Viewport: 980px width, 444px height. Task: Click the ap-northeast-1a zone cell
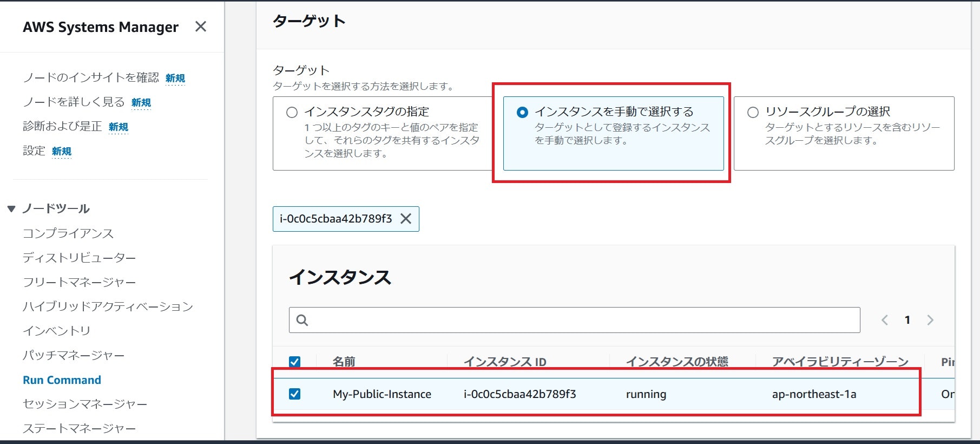[814, 394]
